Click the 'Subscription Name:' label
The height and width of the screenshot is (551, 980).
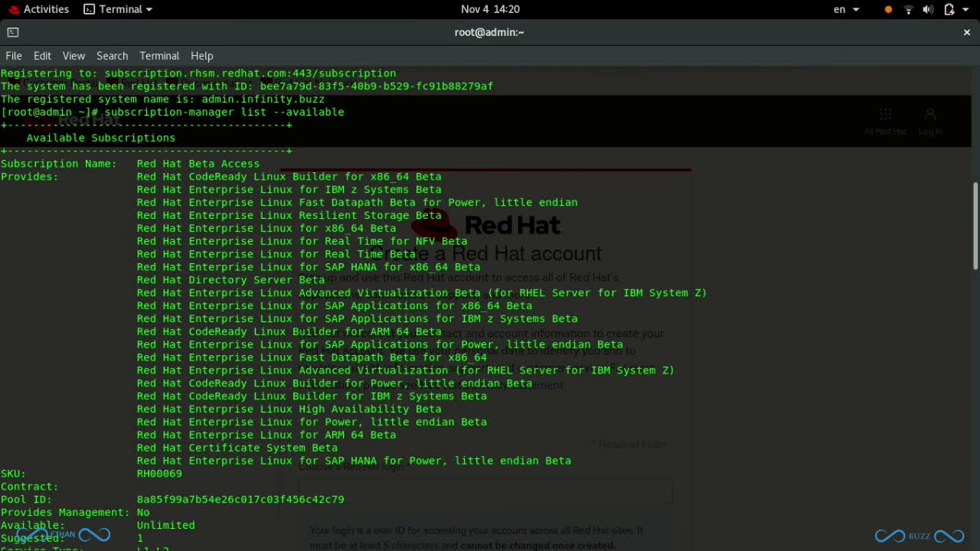pyautogui.click(x=58, y=164)
